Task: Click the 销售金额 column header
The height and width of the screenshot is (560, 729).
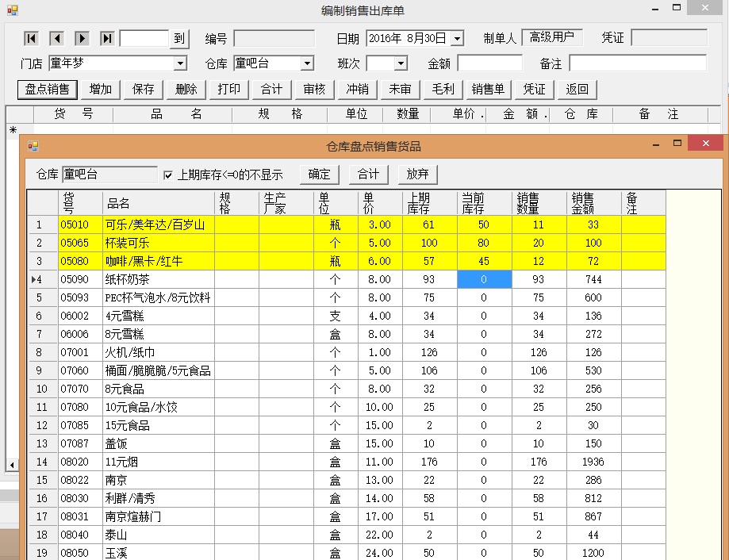Action: 593,203
